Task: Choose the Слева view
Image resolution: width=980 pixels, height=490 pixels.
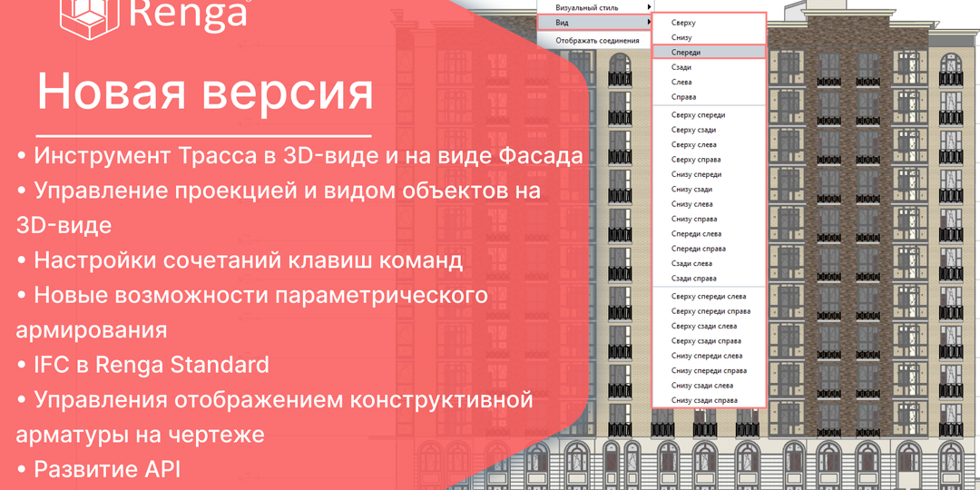Action: 709,82
